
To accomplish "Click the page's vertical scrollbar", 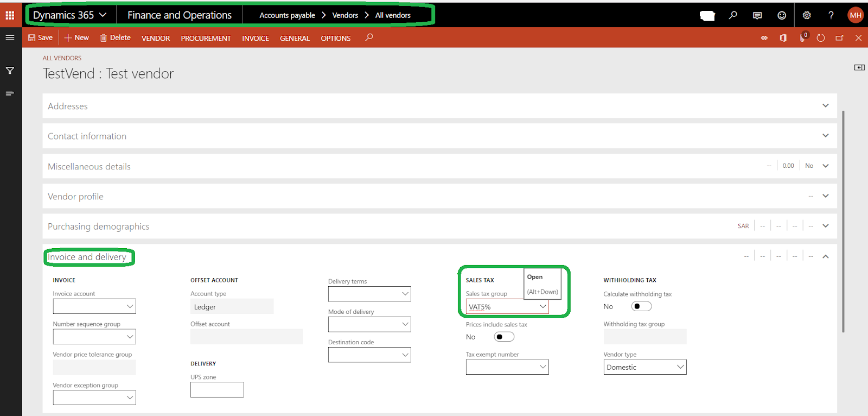I will [843, 222].
